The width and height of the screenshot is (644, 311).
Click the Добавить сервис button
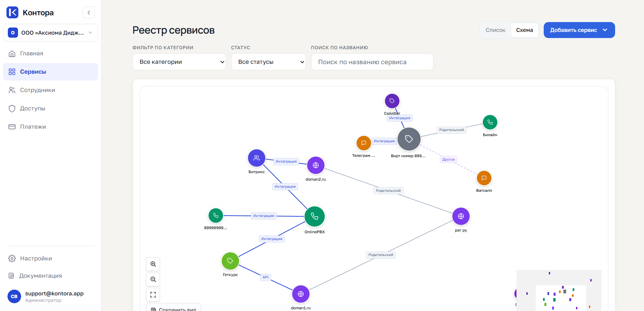point(579,30)
